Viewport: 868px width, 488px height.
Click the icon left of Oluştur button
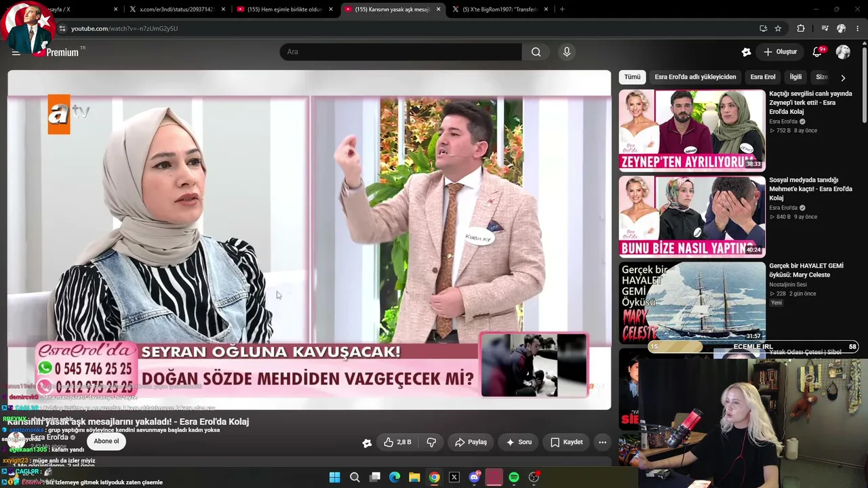tap(746, 52)
